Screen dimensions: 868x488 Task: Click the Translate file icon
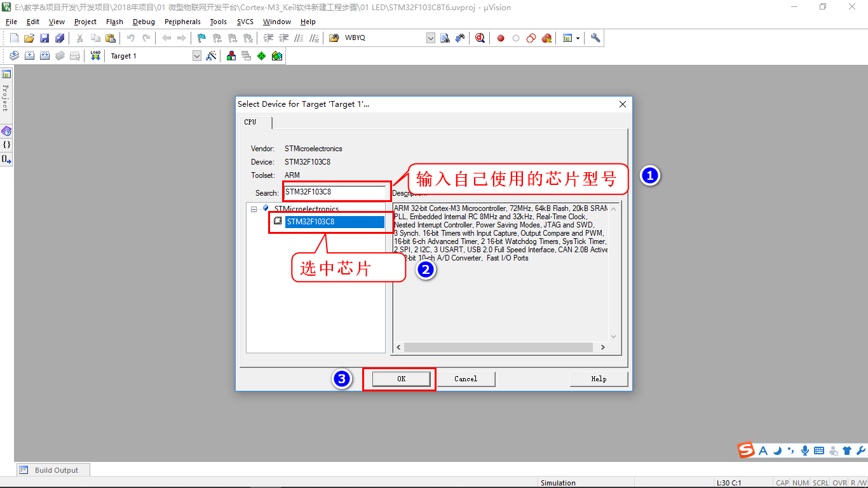(x=14, y=56)
